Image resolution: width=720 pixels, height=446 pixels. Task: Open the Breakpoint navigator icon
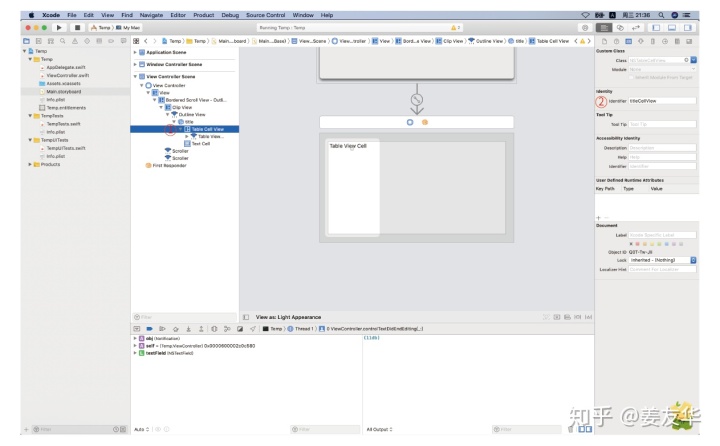pos(111,41)
